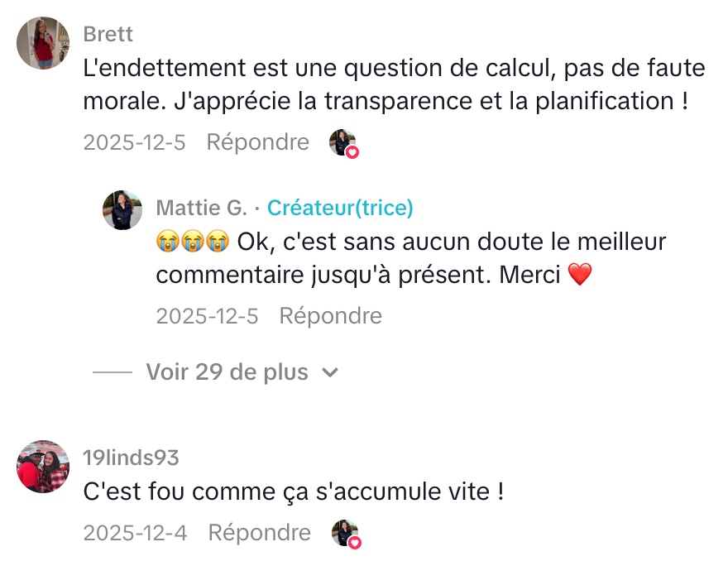This screenshot has height=561, width=728.
Task: Click the Brett username
Action: [x=108, y=35]
